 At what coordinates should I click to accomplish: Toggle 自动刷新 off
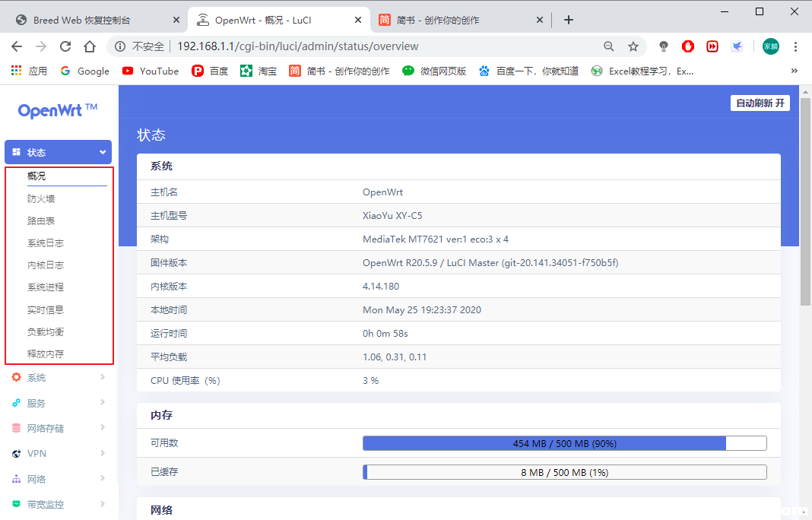click(760, 103)
